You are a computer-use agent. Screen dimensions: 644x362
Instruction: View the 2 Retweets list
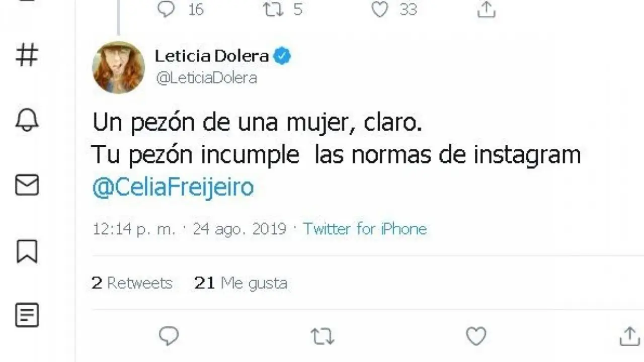(x=132, y=283)
